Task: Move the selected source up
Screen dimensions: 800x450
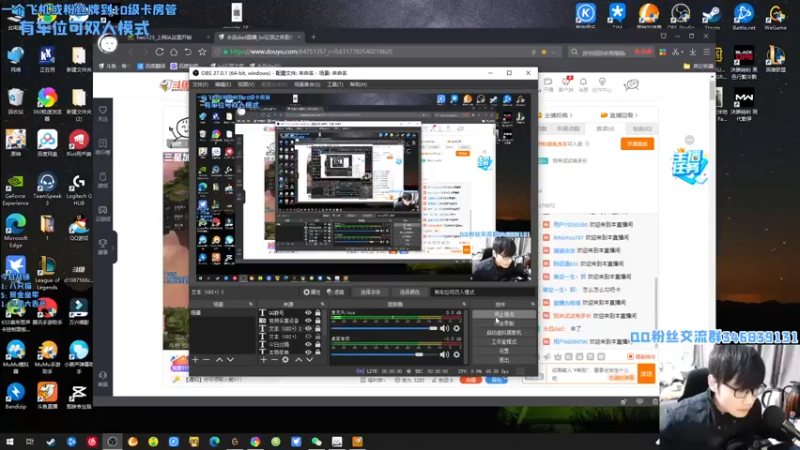Action: (298, 360)
